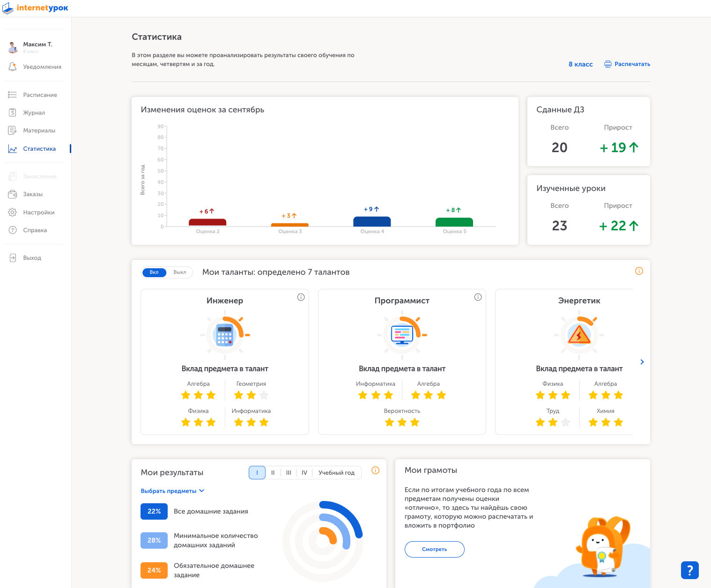Click the Выход logout icon
Viewport: 711px width, 588px height.
coord(13,258)
